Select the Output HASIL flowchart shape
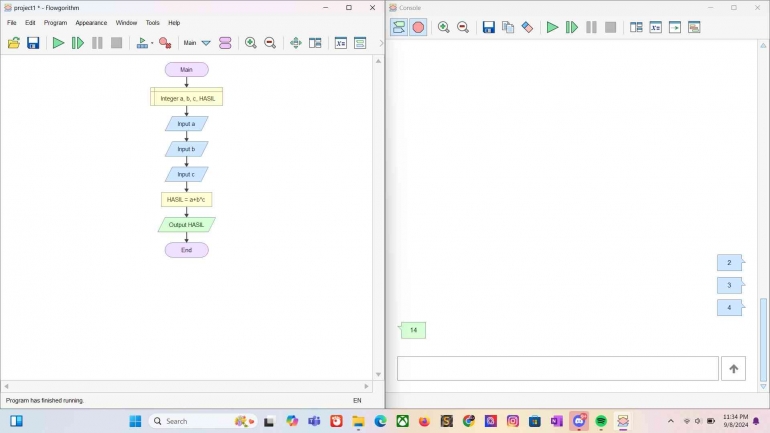The width and height of the screenshot is (770, 433). [187, 225]
